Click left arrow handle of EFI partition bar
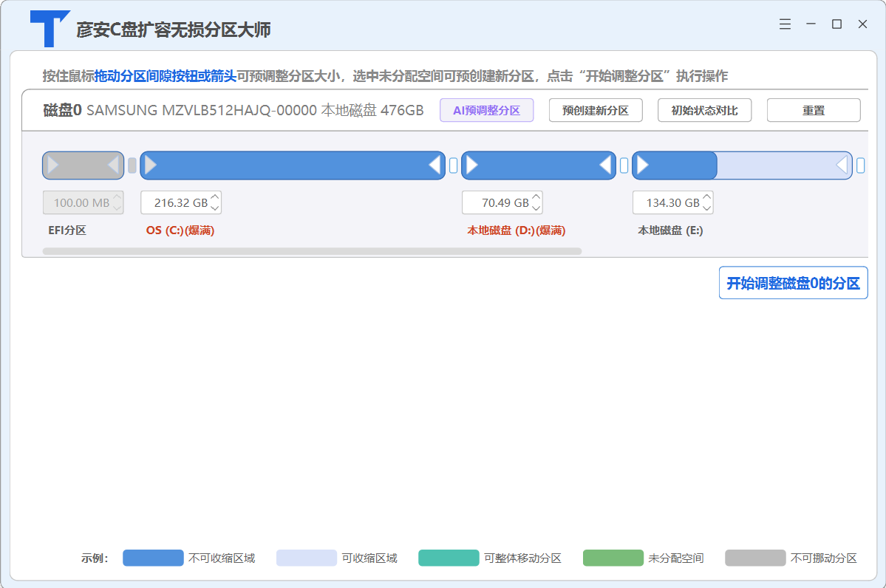886x588 pixels. click(53, 165)
